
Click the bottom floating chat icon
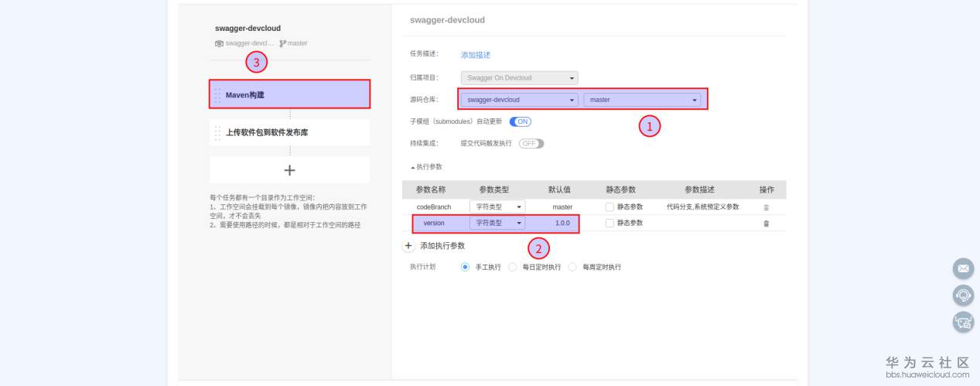[963, 322]
